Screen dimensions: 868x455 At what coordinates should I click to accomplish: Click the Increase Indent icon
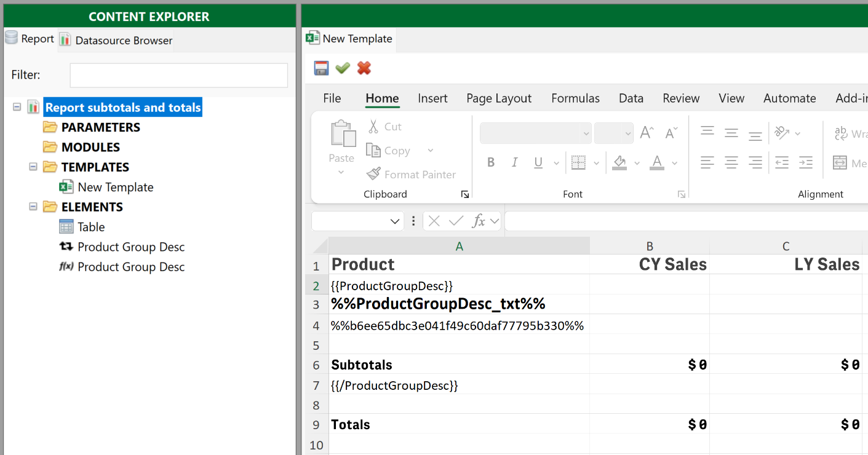pyautogui.click(x=805, y=163)
